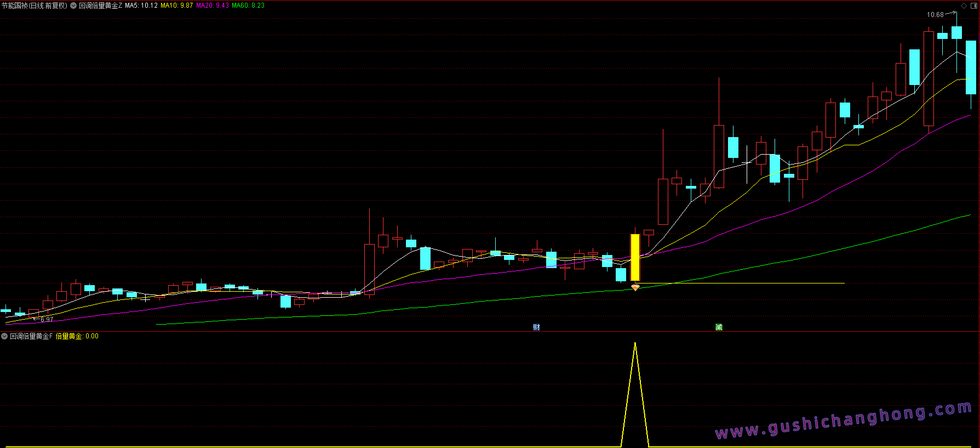Screen dimensions: 980x448
Task: Expand the 回调倍量黄金F sub-indicator dropdown arrow
Action: (4, 336)
